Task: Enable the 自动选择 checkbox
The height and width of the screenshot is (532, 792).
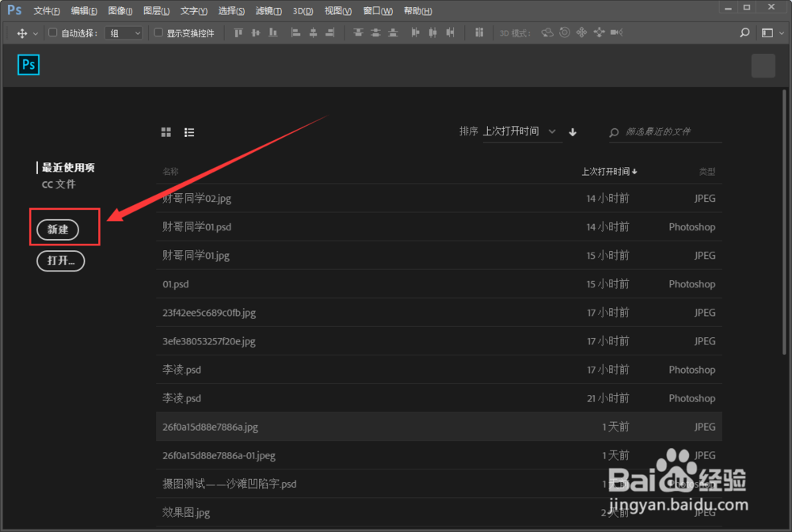Action: [x=52, y=32]
